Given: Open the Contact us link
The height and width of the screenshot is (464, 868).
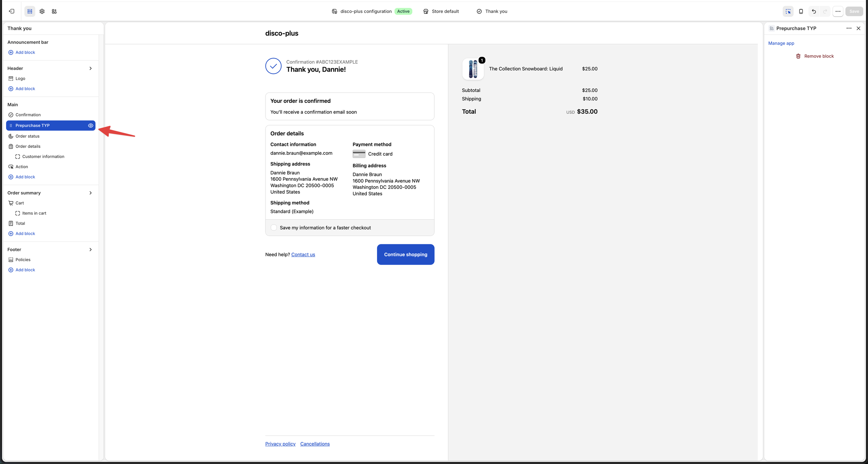Looking at the screenshot, I should [x=303, y=254].
